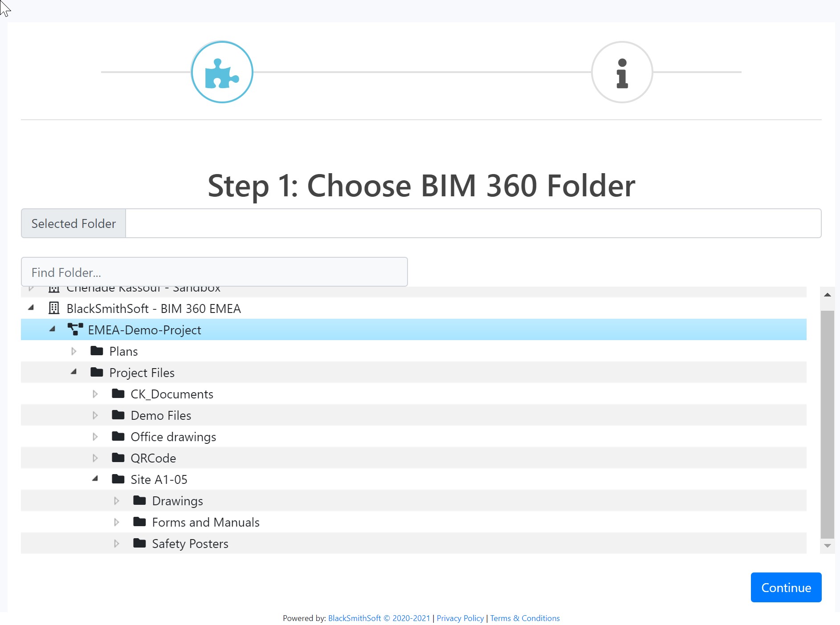Select the Plans folder label
Image resolution: width=840 pixels, height=625 pixels.
(123, 351)
